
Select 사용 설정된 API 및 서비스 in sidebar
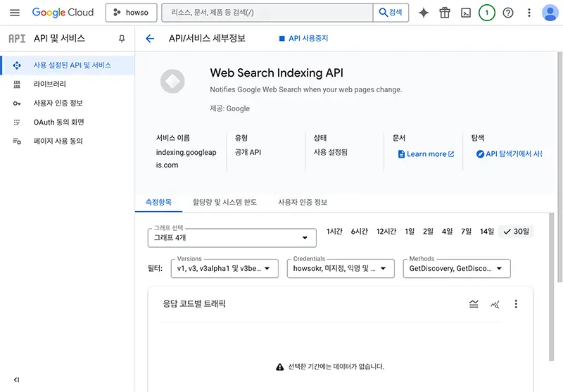pyautogui.click(x=68, y=65)
